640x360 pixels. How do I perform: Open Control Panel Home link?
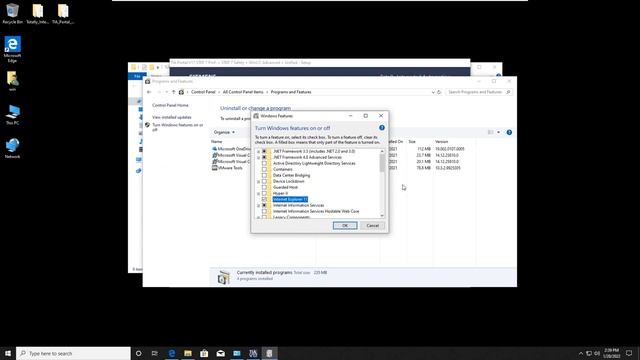[170, 105]
